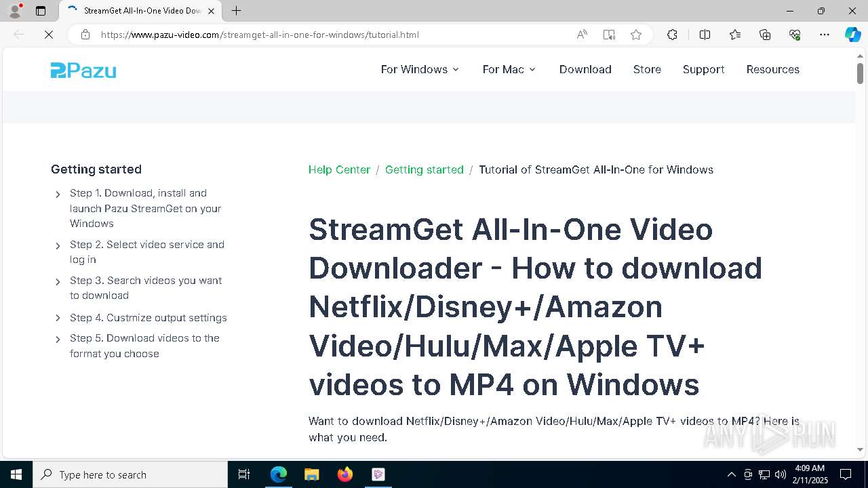Open the notification center

point(846,474)
